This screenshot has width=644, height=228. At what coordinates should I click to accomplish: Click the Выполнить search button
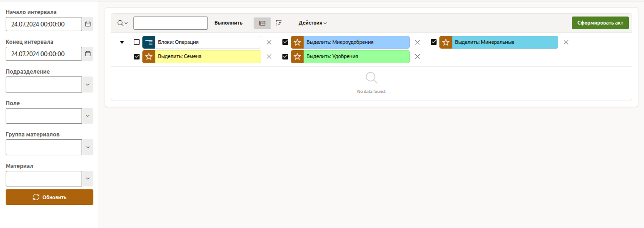[x=228, y=23]
